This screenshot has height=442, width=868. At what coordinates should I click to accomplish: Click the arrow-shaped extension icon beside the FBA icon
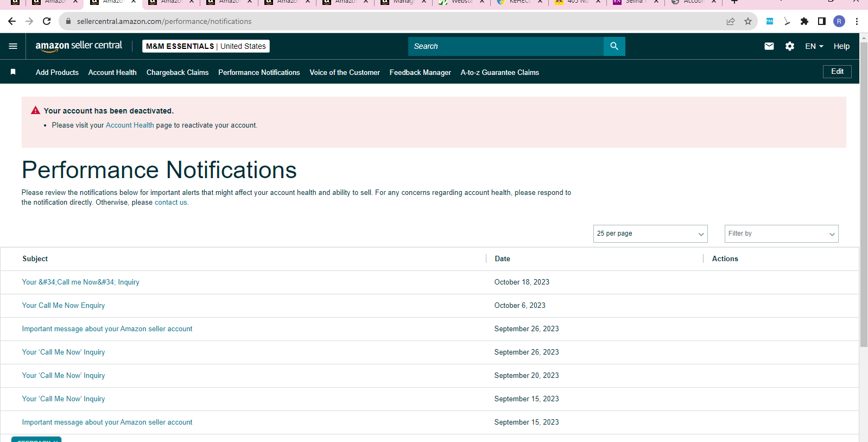click(787, 21)
